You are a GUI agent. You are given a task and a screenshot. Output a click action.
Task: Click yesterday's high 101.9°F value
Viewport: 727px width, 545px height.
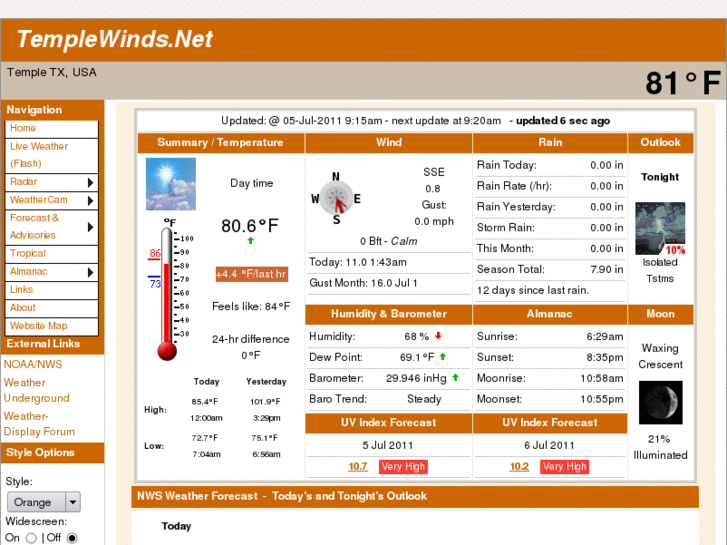tap(266, 402)
